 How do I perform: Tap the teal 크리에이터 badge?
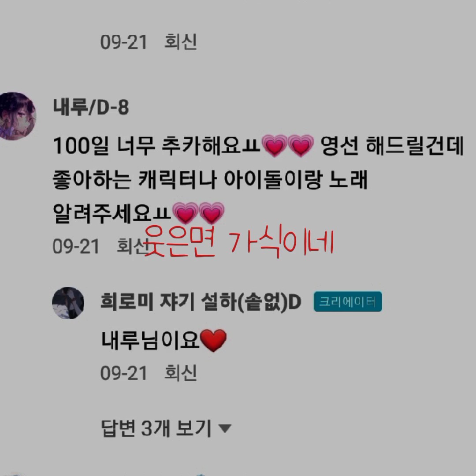click(348, 301)
